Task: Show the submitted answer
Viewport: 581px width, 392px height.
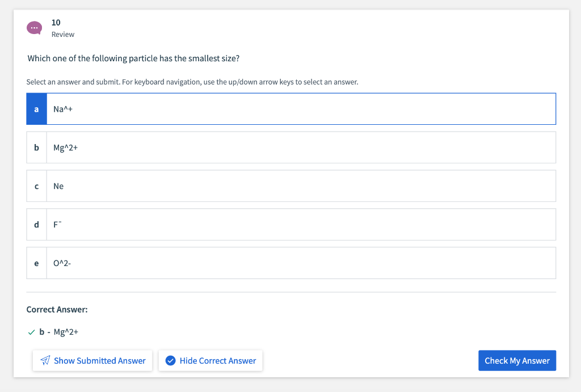Action: pyautogui.click(x=92, y=361)
